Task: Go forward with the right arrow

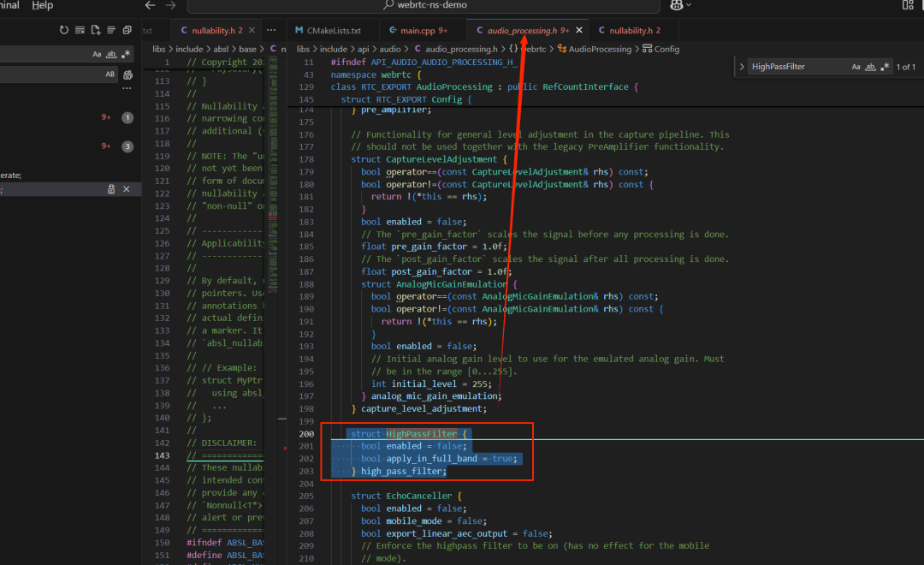Action: 171,5
